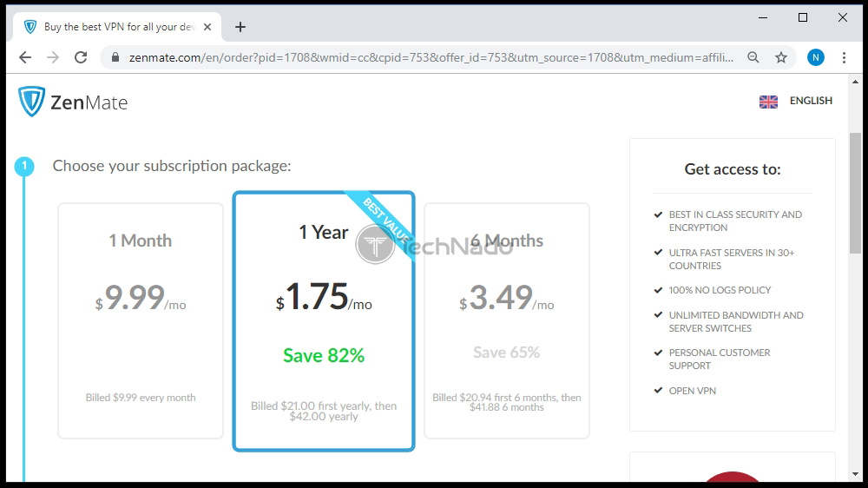
Task: Click the page scrollbar thumb
Action: click(855, 193)
